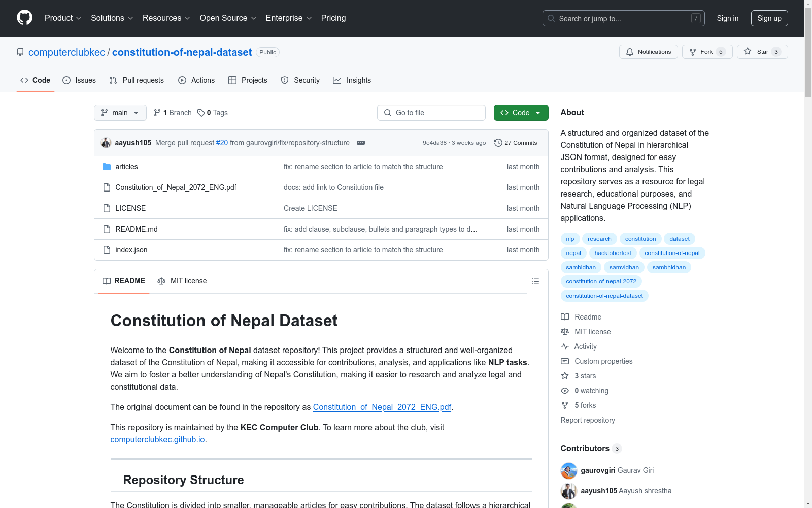This screenshot has width=812, height=508.
Task: Click the branch icon beside 1 Branch
Action: click(157, 113)
